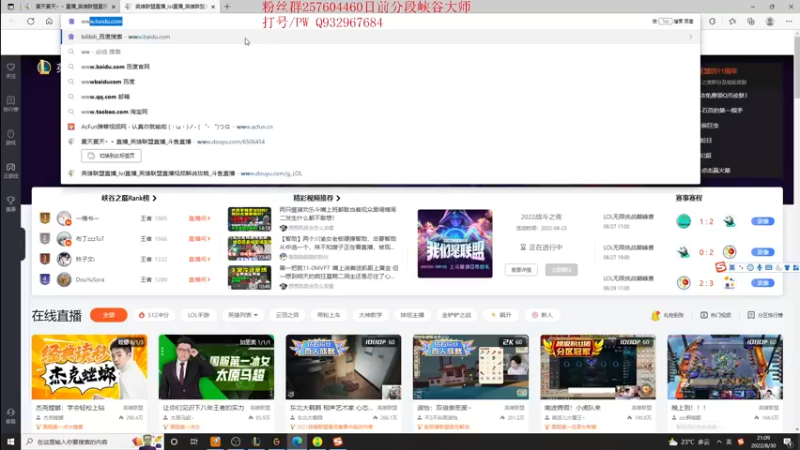The height and width of the screenshot is (450, 800).
Task: Click the switch-to-this-tab button
Action: tap(111, 156)
